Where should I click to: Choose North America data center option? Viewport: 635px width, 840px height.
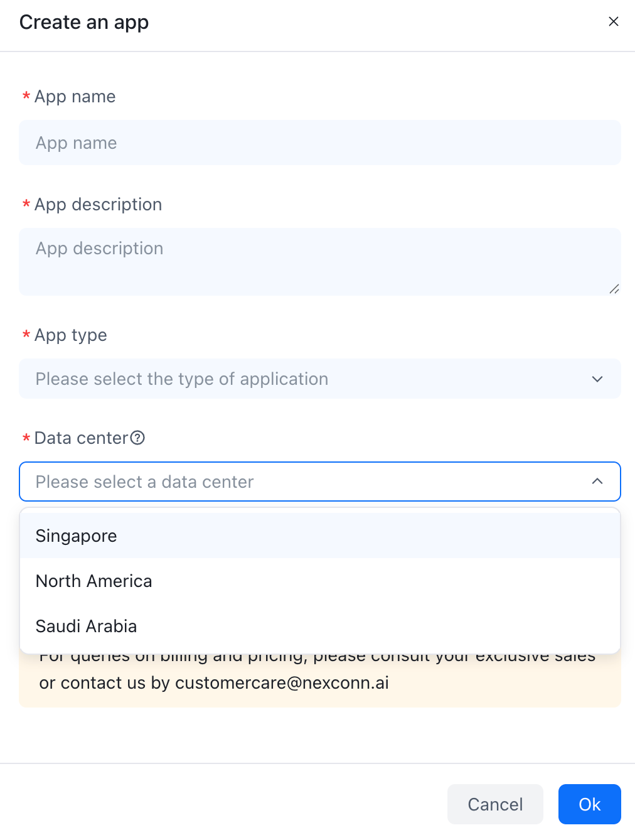(94, 581)
